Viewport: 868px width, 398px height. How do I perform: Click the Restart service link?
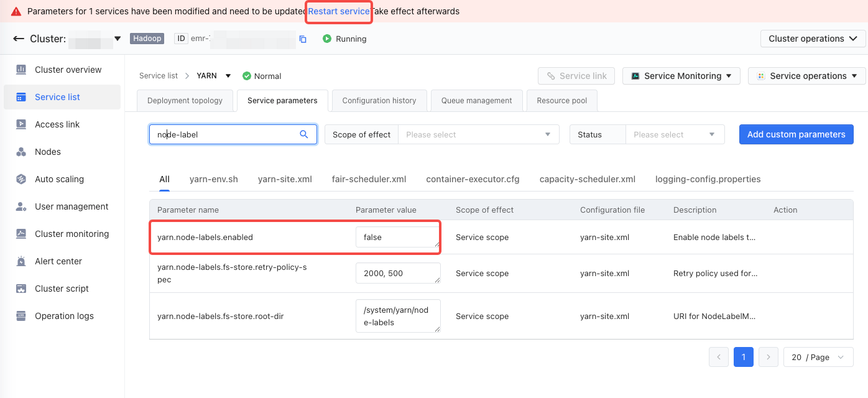[339, 11]
